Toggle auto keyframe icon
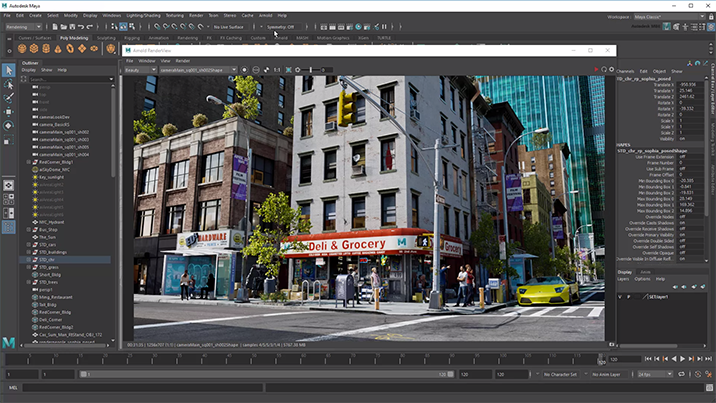The image size is (716, 403). point(698,374)
